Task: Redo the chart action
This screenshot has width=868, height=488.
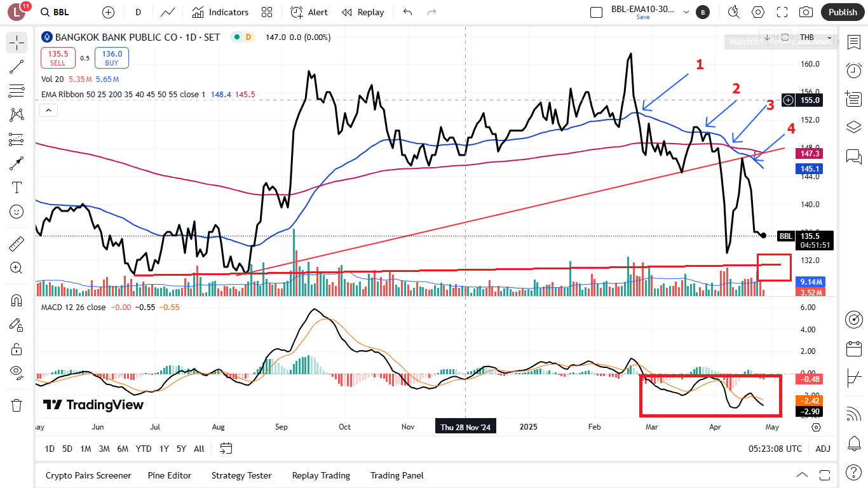Action: (x=432, y=12)
